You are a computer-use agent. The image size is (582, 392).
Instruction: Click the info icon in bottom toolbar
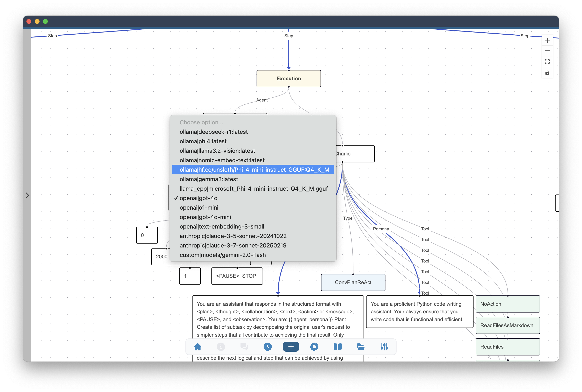click(221, 347)
